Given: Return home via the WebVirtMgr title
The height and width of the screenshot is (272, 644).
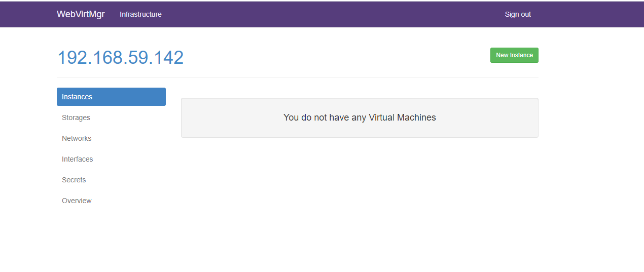Looking at the screenshot, I should [81, 14].
